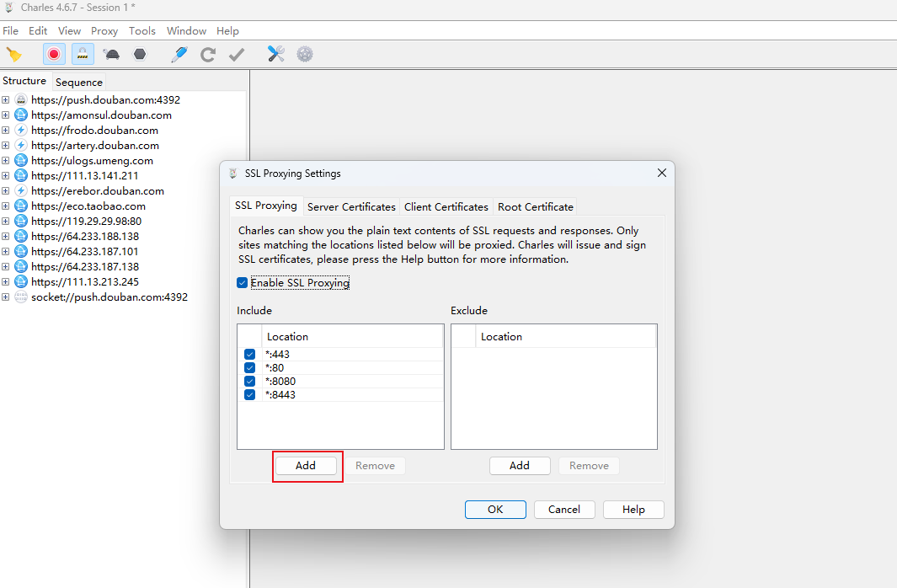Click the pen Compose icon
Screen dimensions: 897x588
(x=179, y=55)
